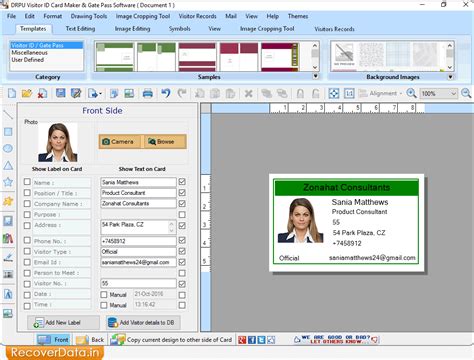Toggle show text for Email Id
Screen dimensions: 474x360
[x=182, y=262]
